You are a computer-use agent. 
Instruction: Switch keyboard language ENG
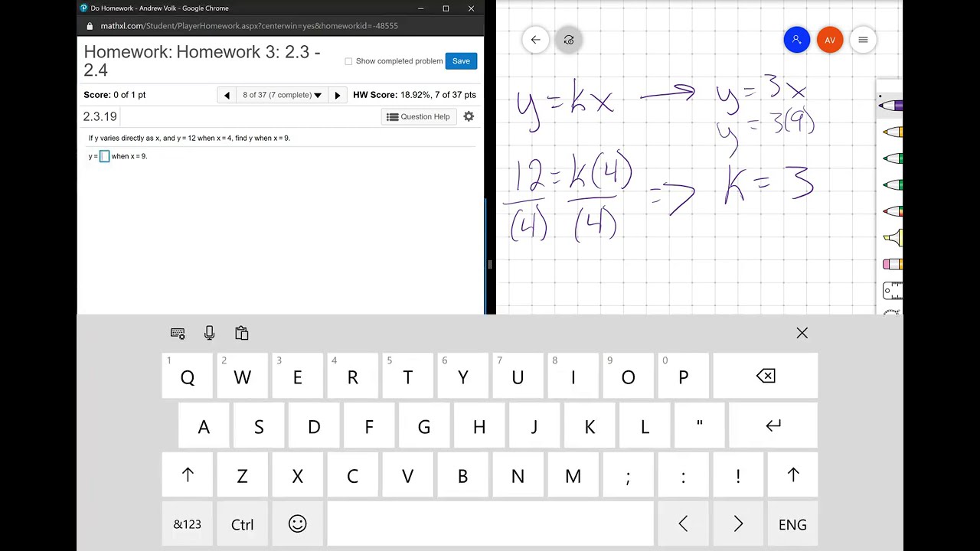[793, 524]
